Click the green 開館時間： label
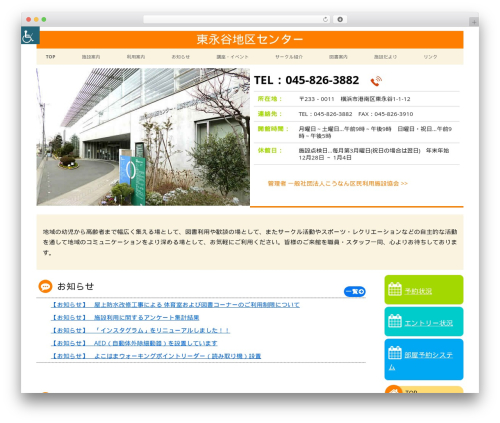The width and height of the screenshot is (500, 423). coord(273,129)
